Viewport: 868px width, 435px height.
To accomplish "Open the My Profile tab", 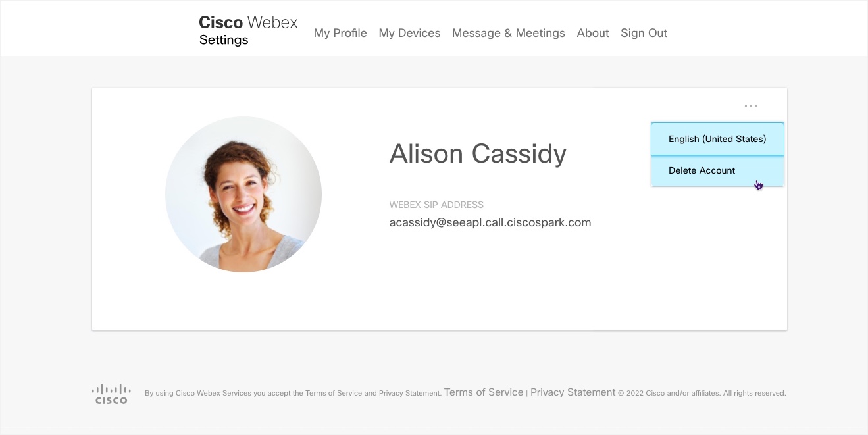I will click(340, 33).
